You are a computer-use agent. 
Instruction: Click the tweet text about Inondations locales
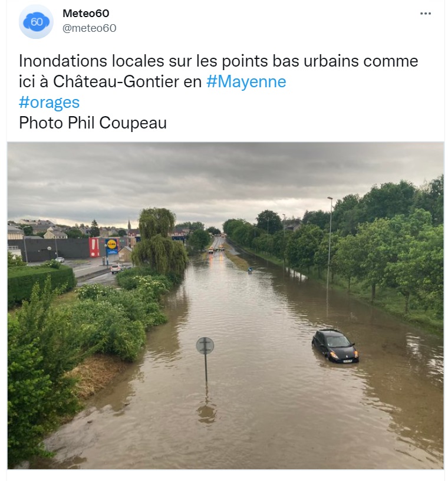(218, 71)
